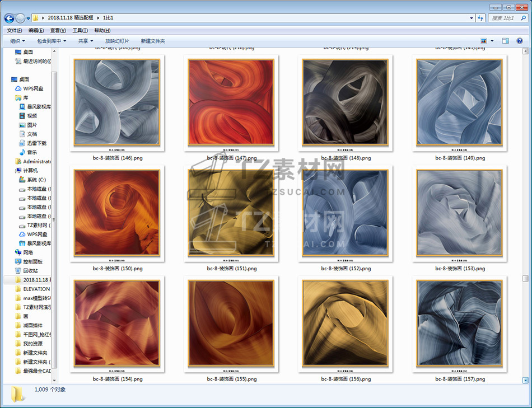Toggle the preview pane icon

pos(505,41)
